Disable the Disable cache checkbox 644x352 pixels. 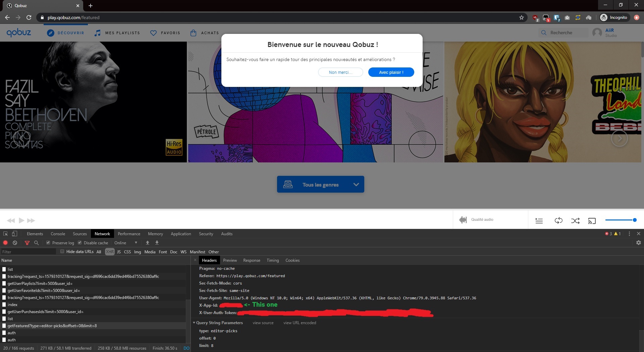80,242
